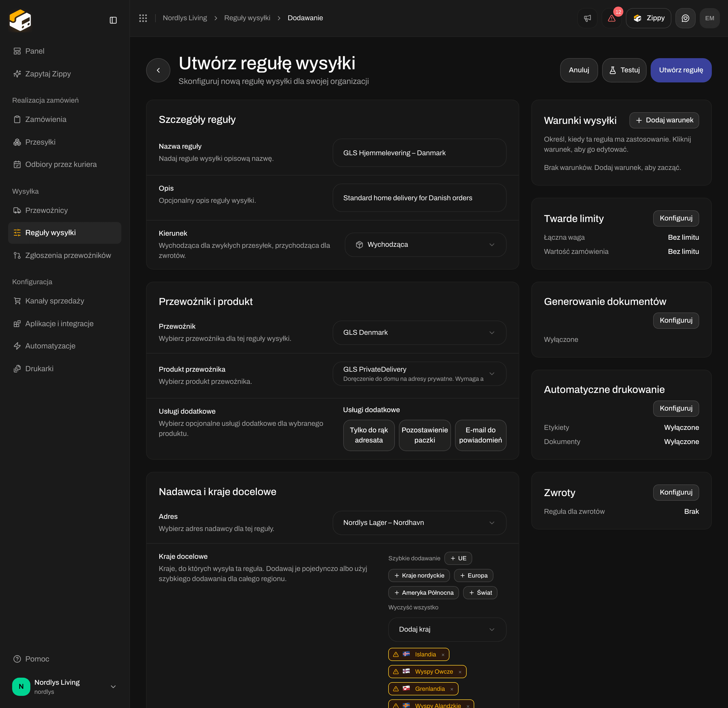Open Zgłoszenia przewoźników
This screenshot has height=708, width=728.
(x=65, y=255)
